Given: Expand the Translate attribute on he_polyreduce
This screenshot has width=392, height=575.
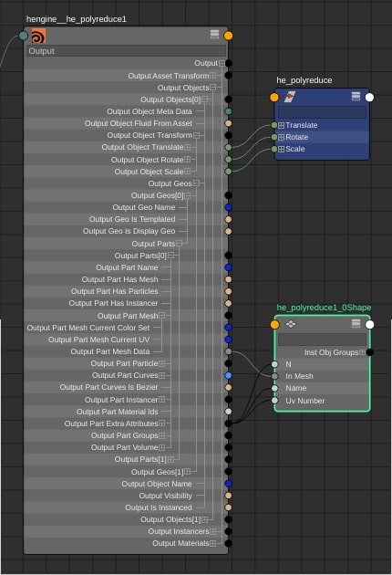Looking at the screenshot, I should (x=281, y=125).
